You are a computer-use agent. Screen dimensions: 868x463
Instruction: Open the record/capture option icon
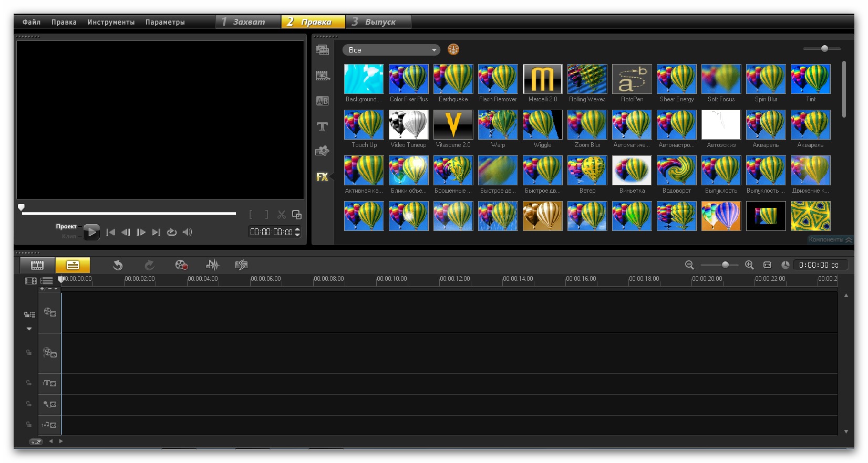click(181, 265)
